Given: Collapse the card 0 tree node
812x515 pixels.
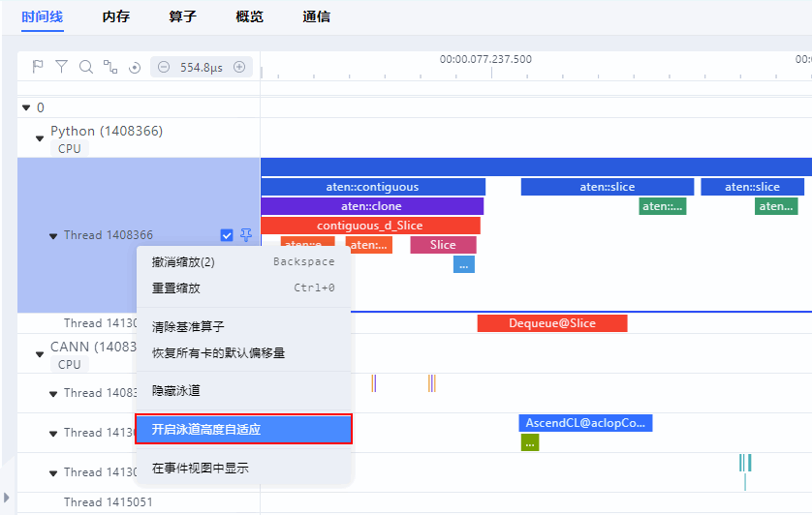Looking at the screenshot, I should pyautogui.click(x=26, y=107).
